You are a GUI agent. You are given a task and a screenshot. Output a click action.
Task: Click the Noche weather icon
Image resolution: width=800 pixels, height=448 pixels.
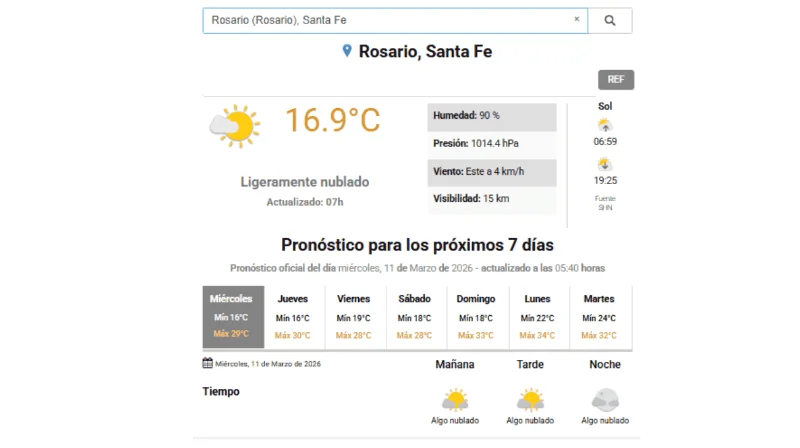pos(605,400)
